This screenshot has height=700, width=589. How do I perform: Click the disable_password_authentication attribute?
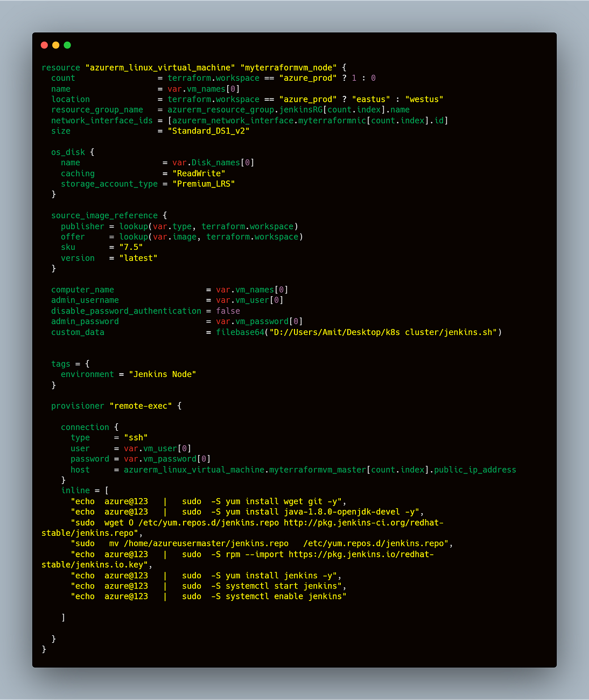[x=126, y=311]
